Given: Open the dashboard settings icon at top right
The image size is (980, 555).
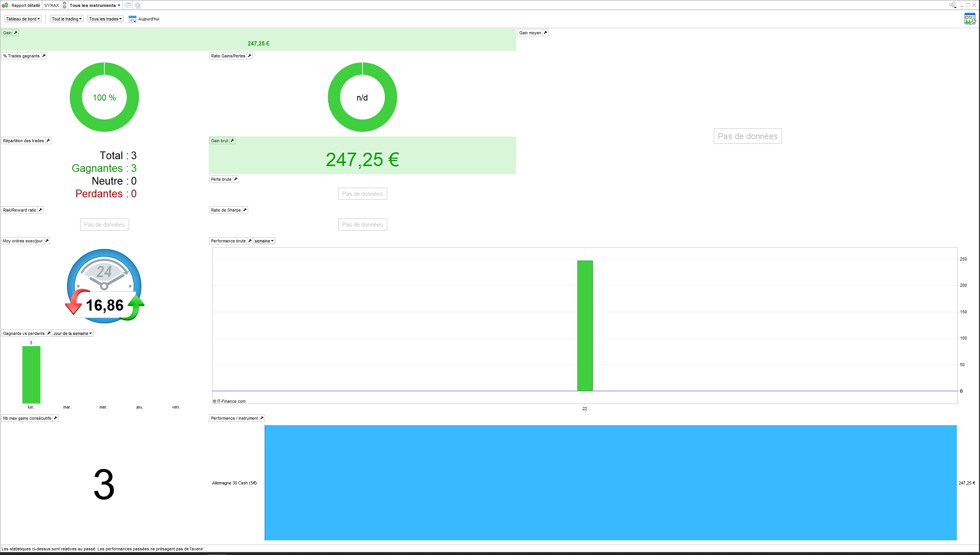Looking at the screenshot, I should 970,19.
